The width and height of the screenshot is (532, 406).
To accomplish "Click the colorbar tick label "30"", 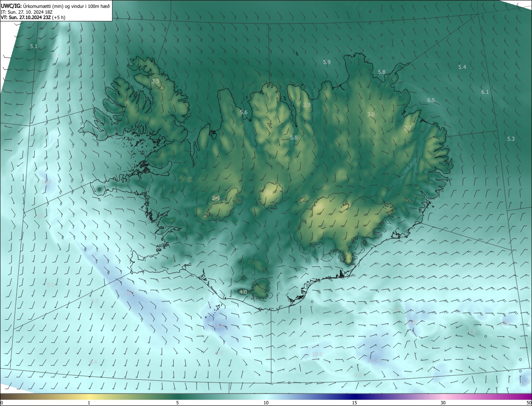I will [x=443, y=403].
